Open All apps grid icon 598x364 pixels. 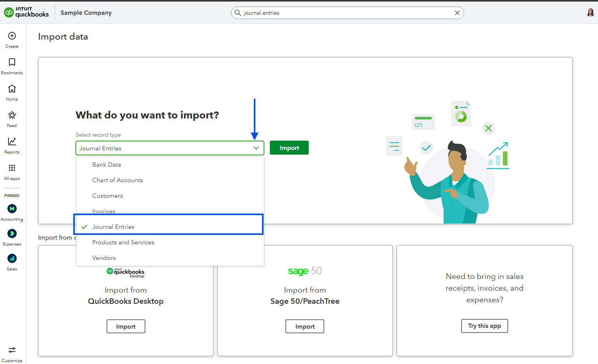pos(12,168)
